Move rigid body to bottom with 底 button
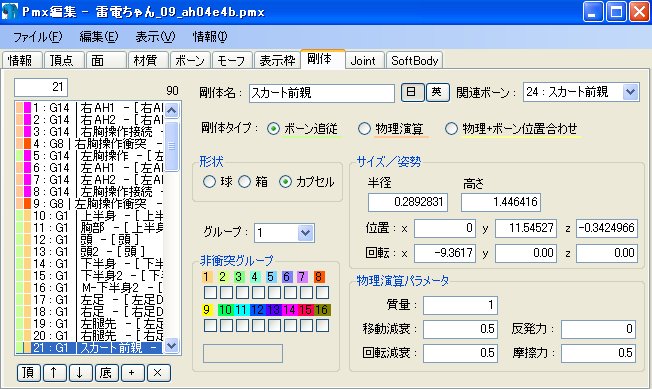The image size is (652, 389). pos(106,372)
